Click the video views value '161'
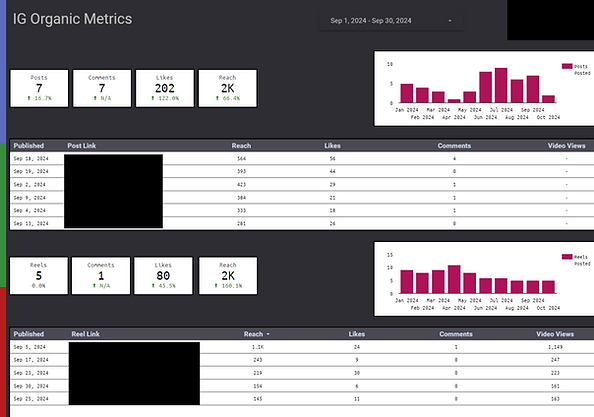This screenshot has width=594, height=417. coord(555,386)
